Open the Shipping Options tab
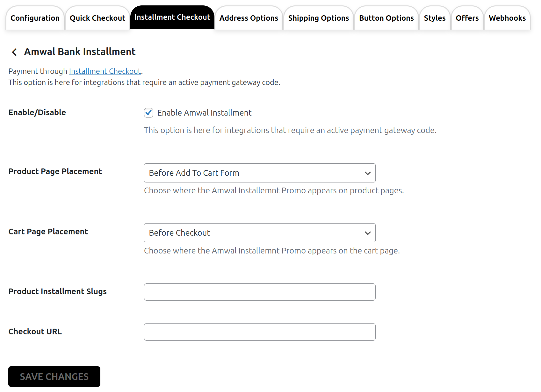 click(319, 18)
